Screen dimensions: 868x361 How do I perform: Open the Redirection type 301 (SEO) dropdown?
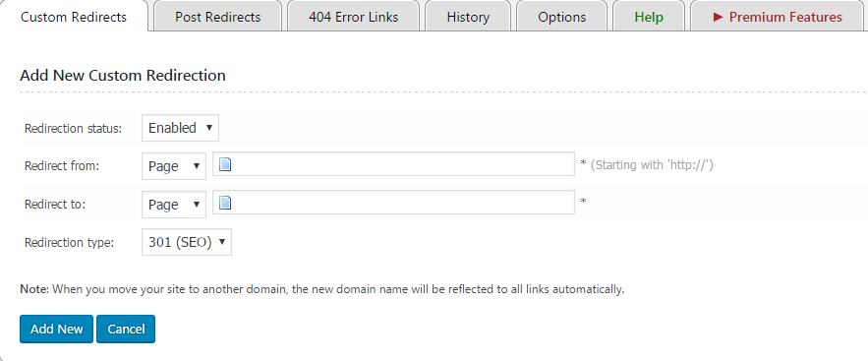pyautogui.click(x=187, y=242)
